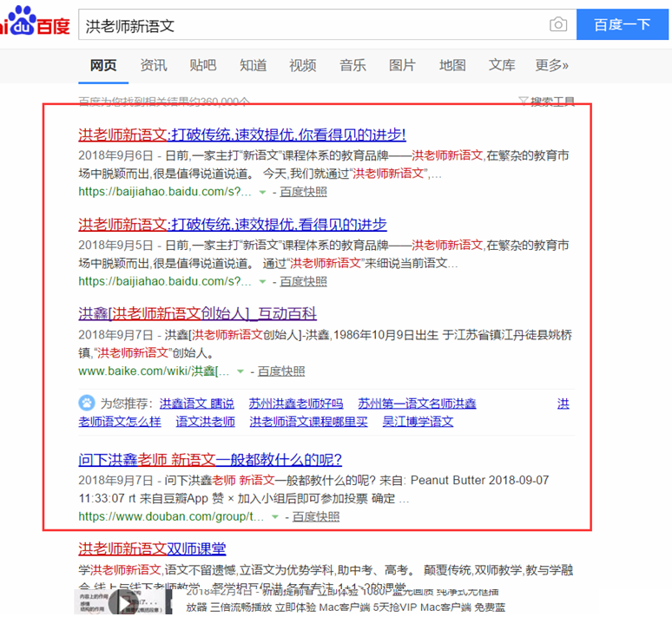Image resolution: width=672 pixels, height=630 pixels.
Task: Open result 问下洪鑫老师 新语文一般都教什么的呢?
Action: pos(210,460)
